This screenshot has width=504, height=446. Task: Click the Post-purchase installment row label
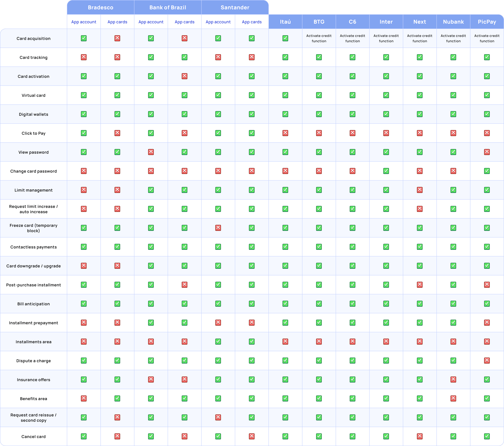33,285
